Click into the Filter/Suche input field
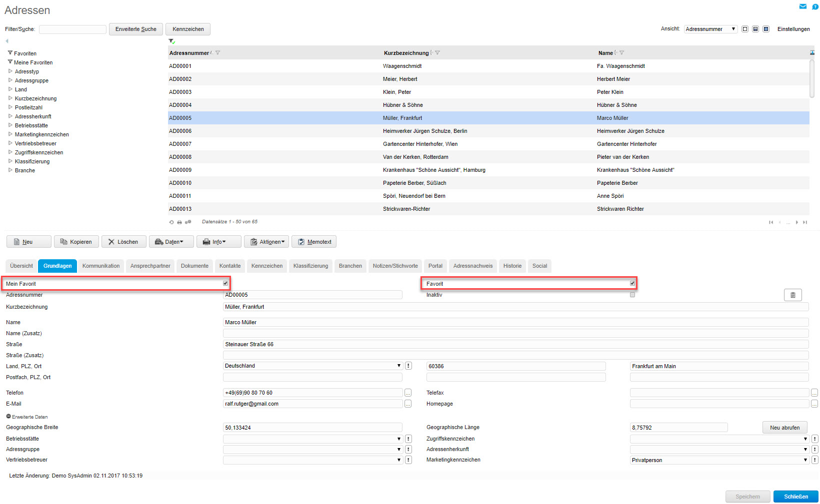The width and height of the screenshot is (820, 504). 72,29
